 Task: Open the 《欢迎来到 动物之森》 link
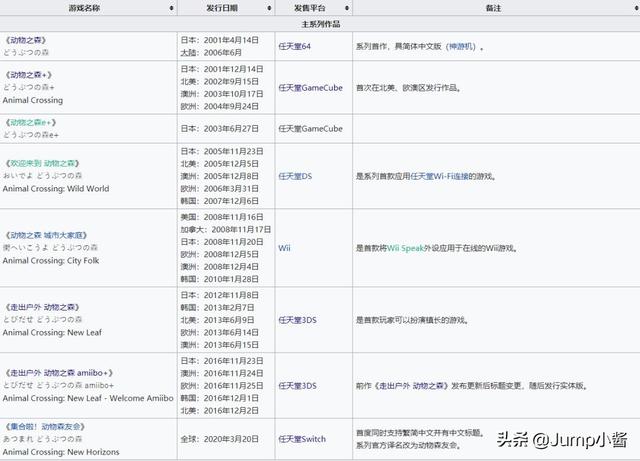pyautogui.click(x=42, y=163)
